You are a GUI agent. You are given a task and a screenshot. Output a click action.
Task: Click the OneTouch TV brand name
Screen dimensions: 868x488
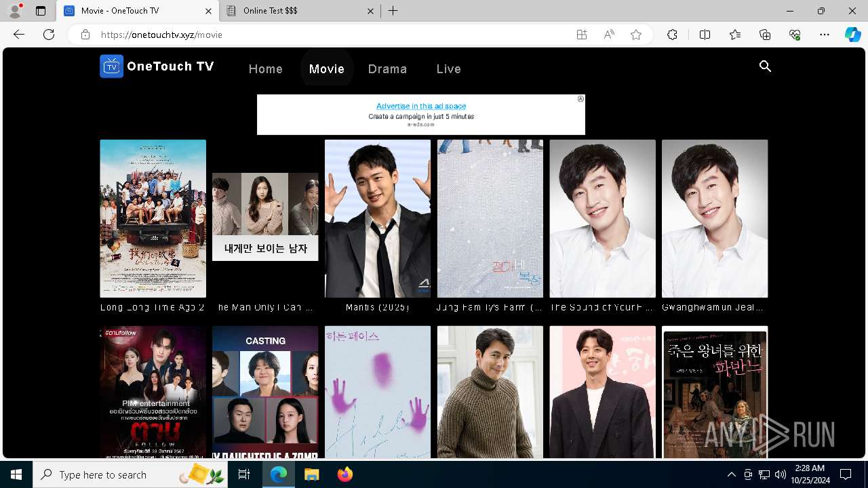pyautogui.click(x=170, y=66)
